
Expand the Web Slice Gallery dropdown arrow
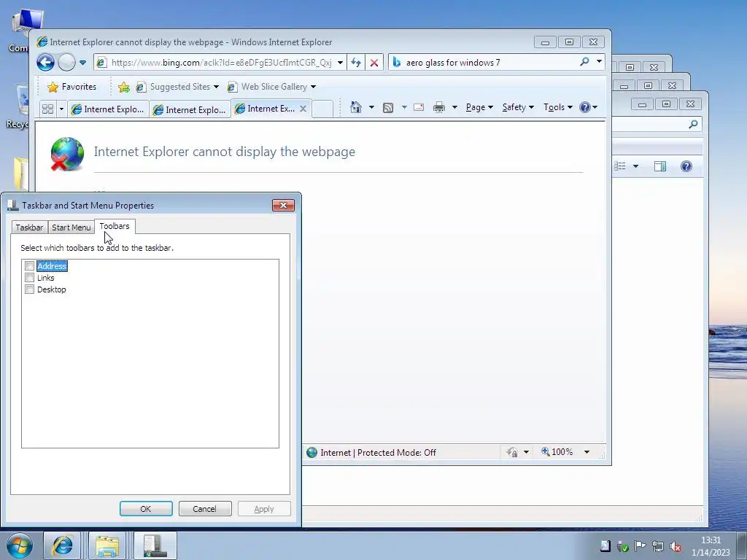(x=313, y=87)
